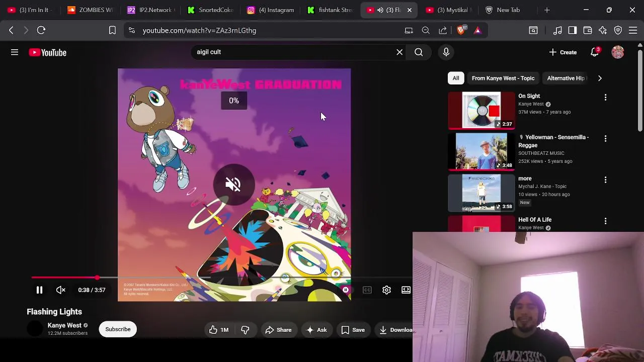Click the magnifier search button
Viewport: 644px width, 362px height.
[419, 52]
